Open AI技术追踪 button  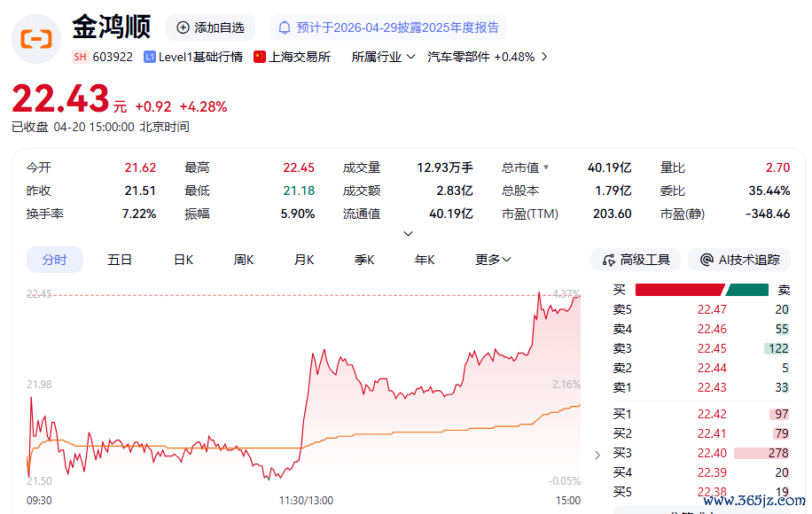[x=739, y=260]
